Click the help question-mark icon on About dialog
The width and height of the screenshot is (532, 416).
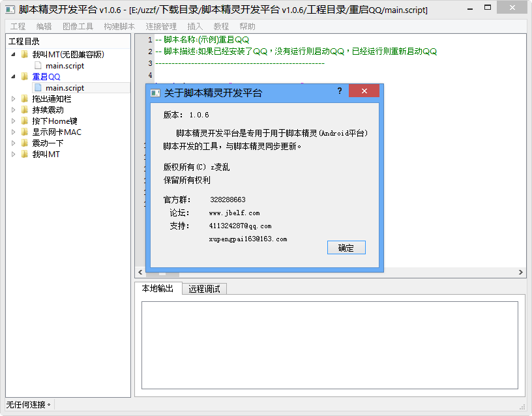tap(340, 91)
